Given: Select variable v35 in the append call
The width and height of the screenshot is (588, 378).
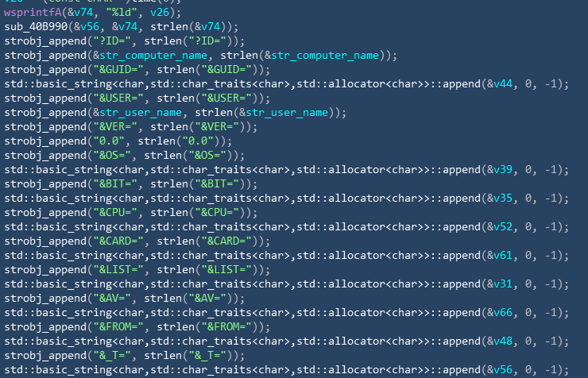Looking at the screenshot, I should coord(503,199).
